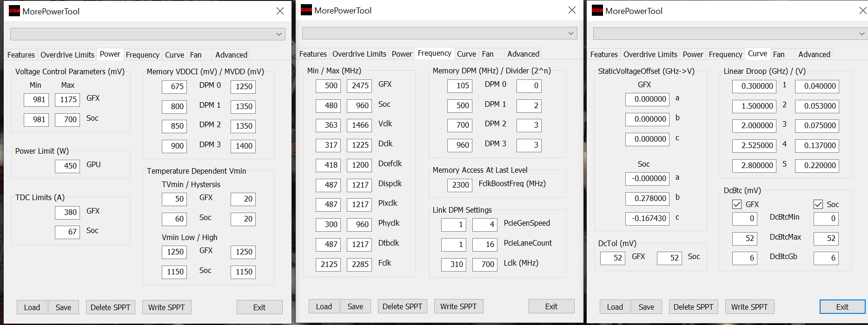This screenshot has width=868, height=325.
Task: Click Linear Droop row 5 voltage 0.220000
Action: tap(817, 165)
